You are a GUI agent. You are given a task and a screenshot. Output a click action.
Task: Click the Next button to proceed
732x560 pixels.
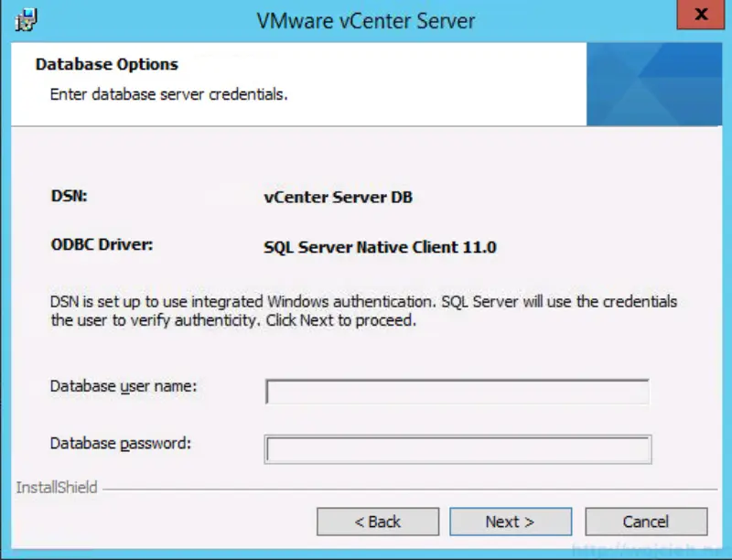click(x=510, y=522)
